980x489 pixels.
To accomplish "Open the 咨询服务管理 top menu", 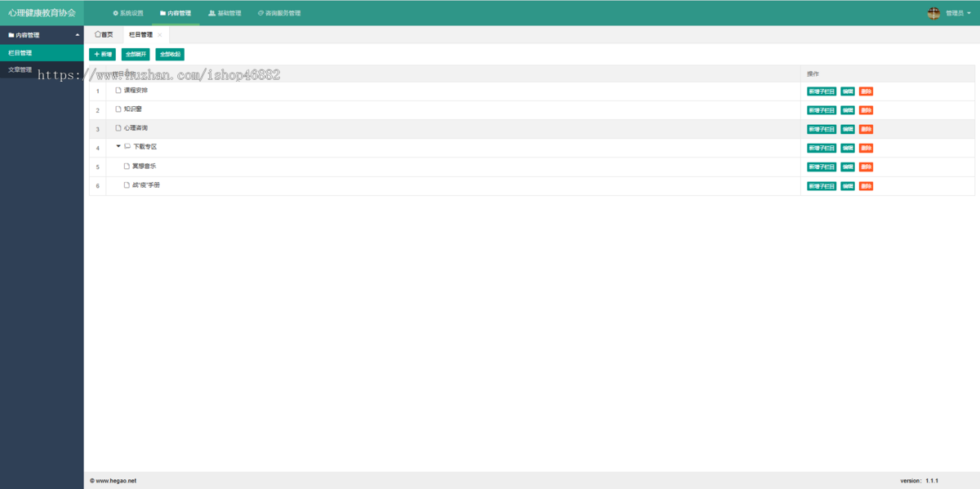I will tap(278, 13).
